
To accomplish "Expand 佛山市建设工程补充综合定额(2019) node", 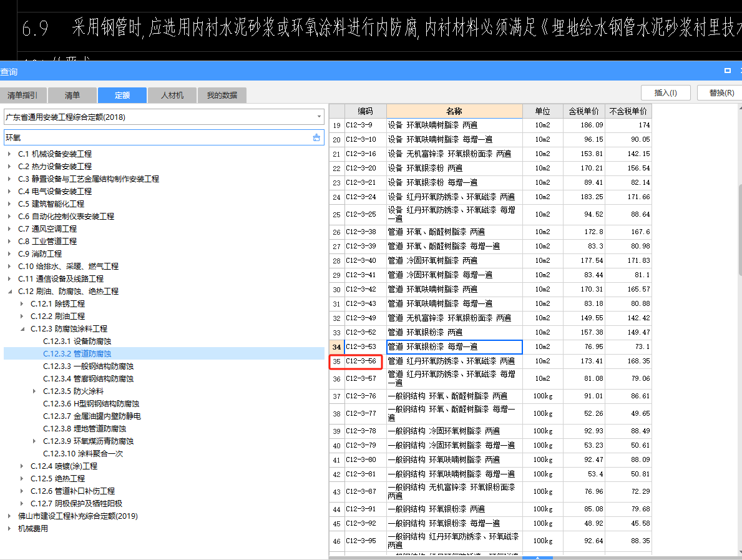I will pos(9,516).
